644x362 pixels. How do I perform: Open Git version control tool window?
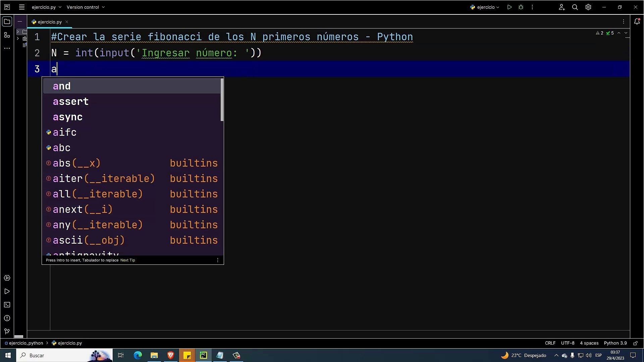tap(7, 331)
